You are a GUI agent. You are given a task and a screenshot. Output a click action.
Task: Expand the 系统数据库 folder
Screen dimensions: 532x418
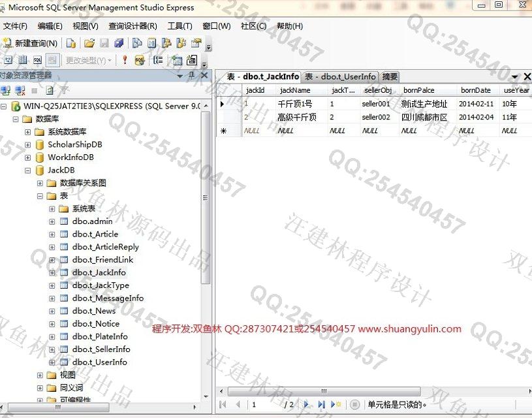28,132
